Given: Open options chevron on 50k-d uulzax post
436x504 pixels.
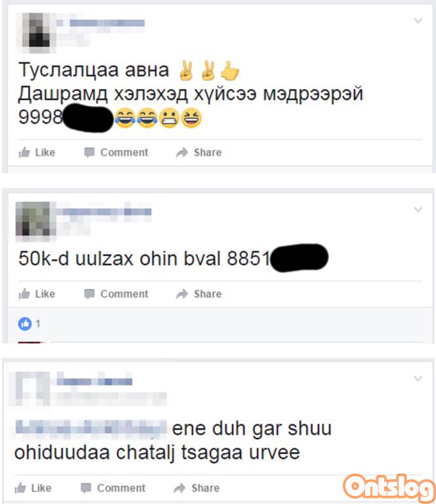Looking at the screenshot, I should (x=418, y=209).
